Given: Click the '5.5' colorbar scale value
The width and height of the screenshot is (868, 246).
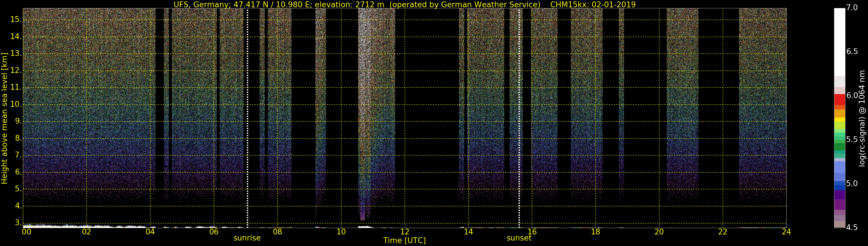Looking at the screenshot, I should (852, 139).
